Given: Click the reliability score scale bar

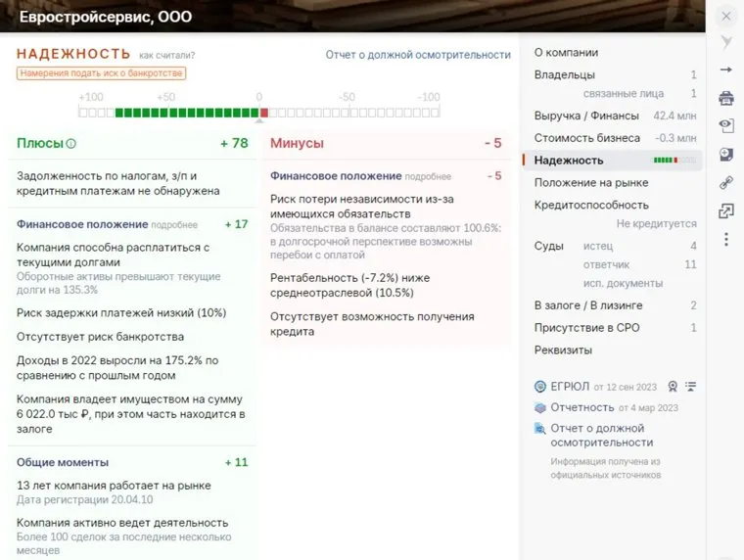Looking at the screenshot, I should (x=259, y=113).
